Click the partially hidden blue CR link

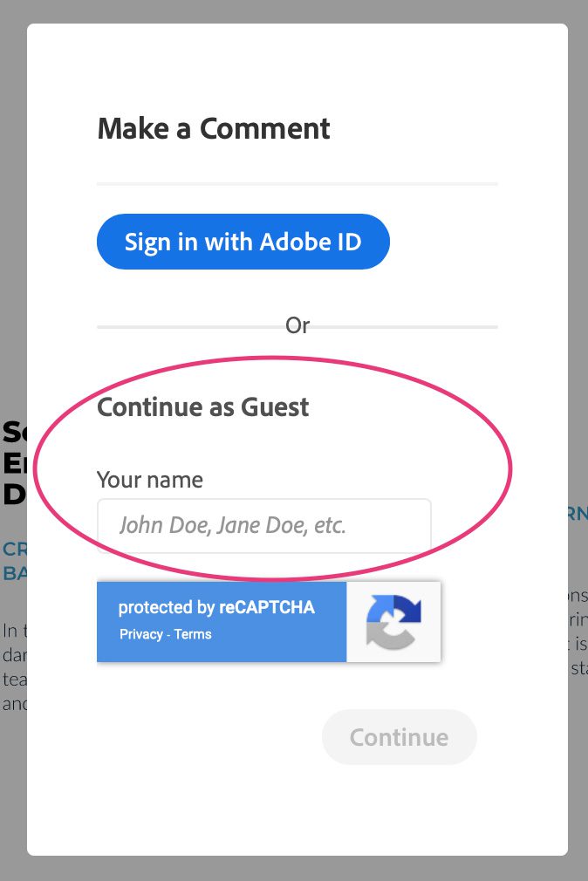click(15, 549)
